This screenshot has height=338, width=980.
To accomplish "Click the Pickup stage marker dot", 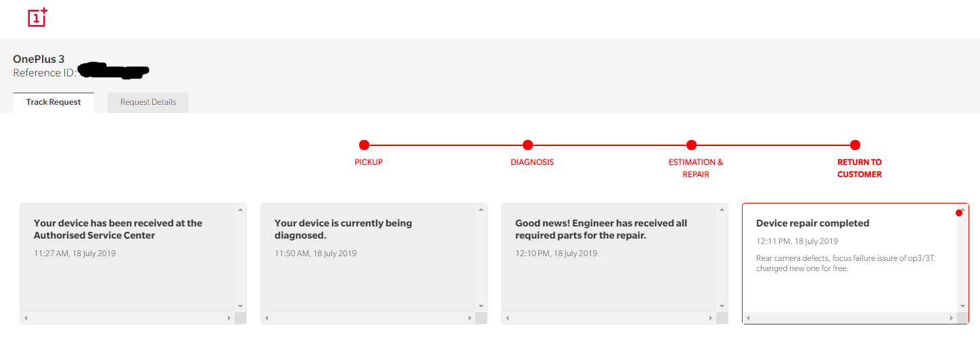I will [364, 145].
